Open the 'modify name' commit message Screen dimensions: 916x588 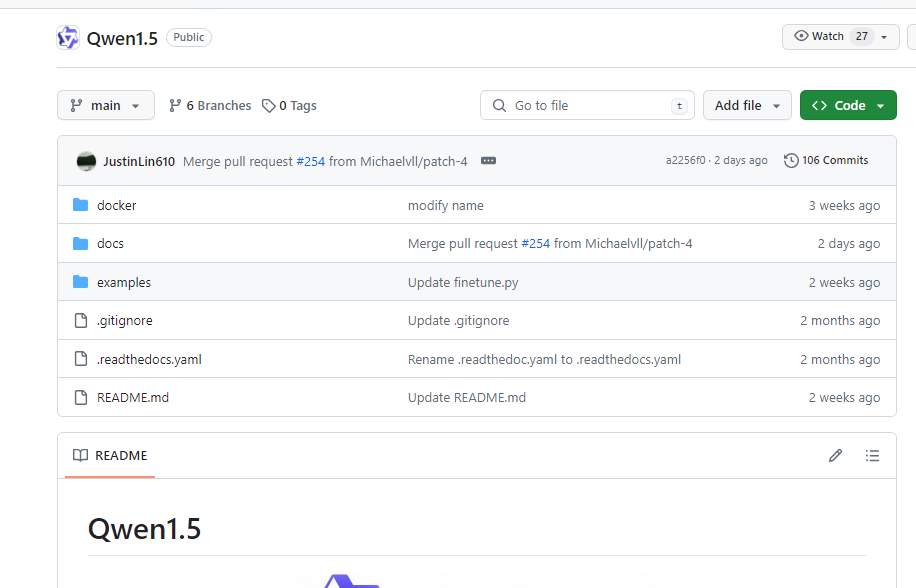[446, 206]
